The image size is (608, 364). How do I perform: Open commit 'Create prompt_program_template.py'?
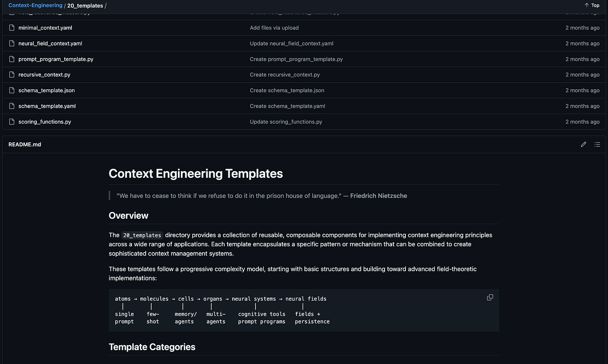[x=296, y=59]
